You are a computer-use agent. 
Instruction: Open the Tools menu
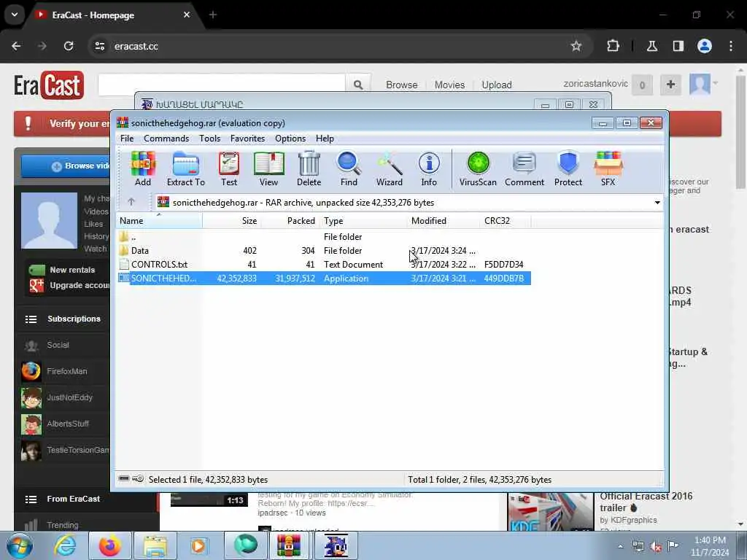click(x=209, y=139)
